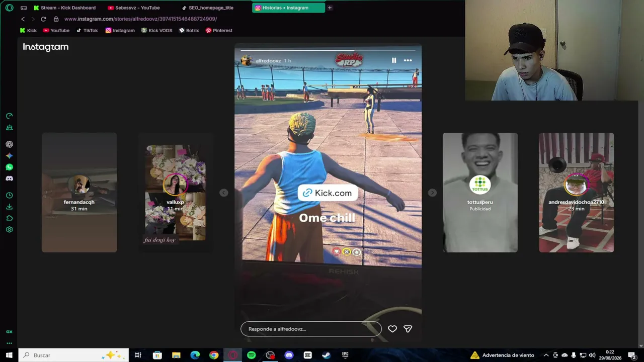Open GX Control in sidebar
This screenshot has height=362, width=644.
pos(9,116)
